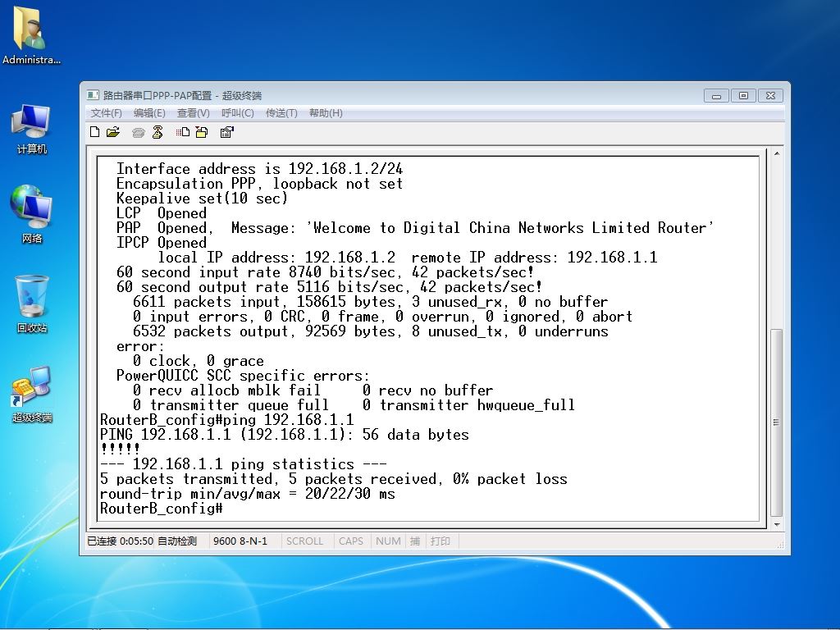Open the 传送(T) menu
840x630 pixels.
pos(281,113)
